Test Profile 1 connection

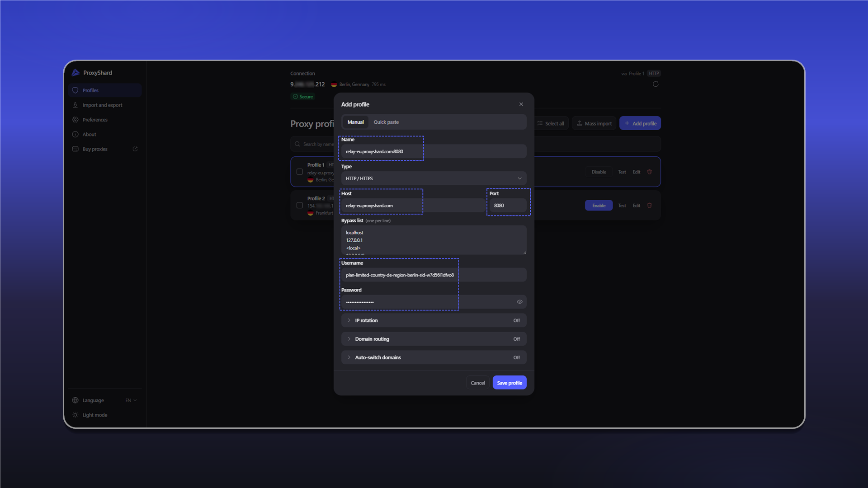click(x=622, y=172)
